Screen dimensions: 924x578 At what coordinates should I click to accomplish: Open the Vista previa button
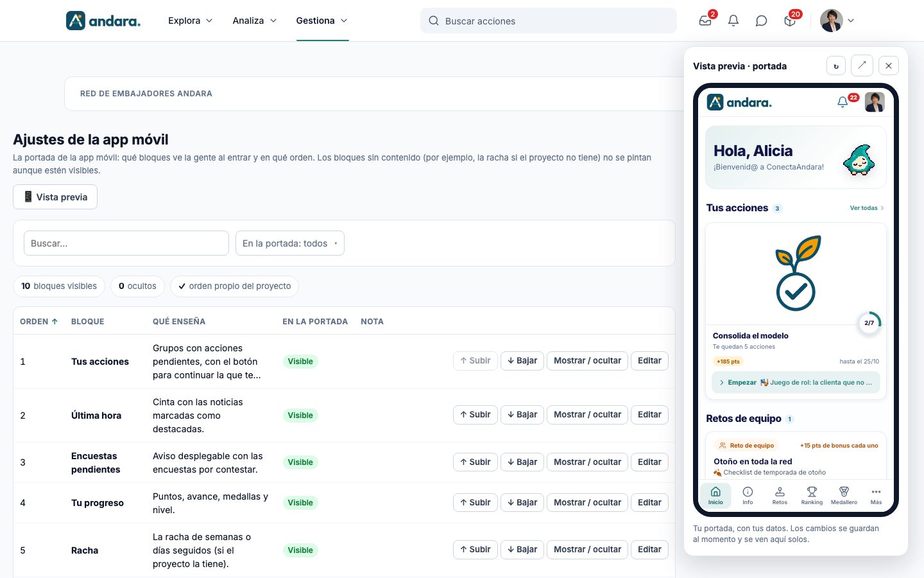pyautogui.click(x=55, y=197)
